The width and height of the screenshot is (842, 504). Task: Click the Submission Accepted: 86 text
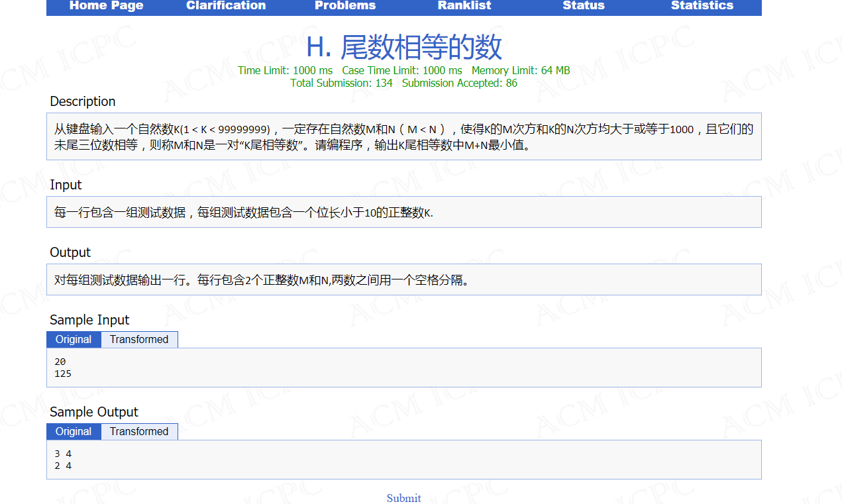point(460,83)
